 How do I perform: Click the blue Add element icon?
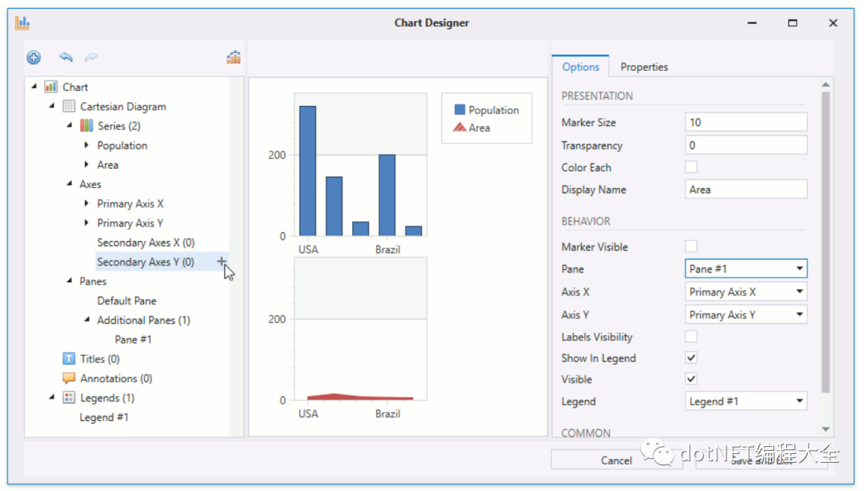(34, 57)
